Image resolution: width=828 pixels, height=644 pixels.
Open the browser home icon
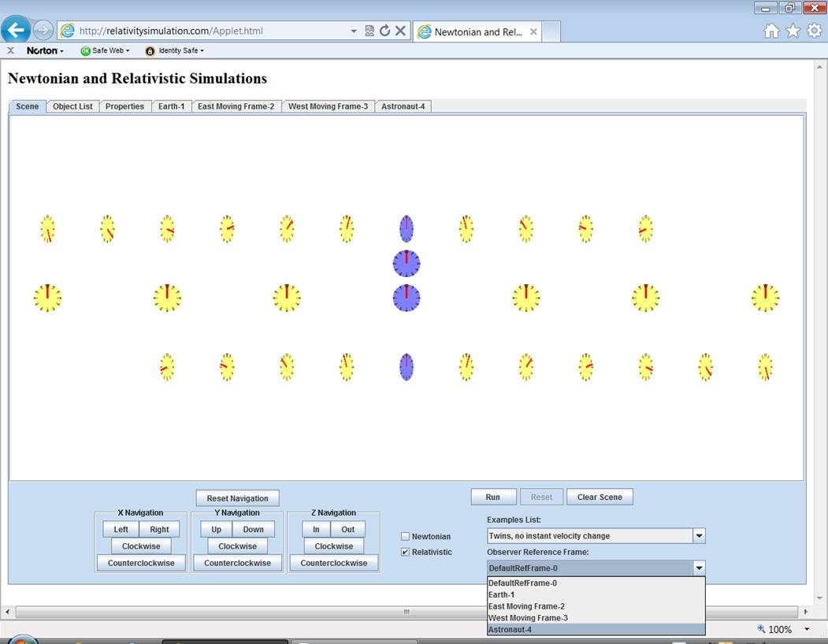pos(771,31)
